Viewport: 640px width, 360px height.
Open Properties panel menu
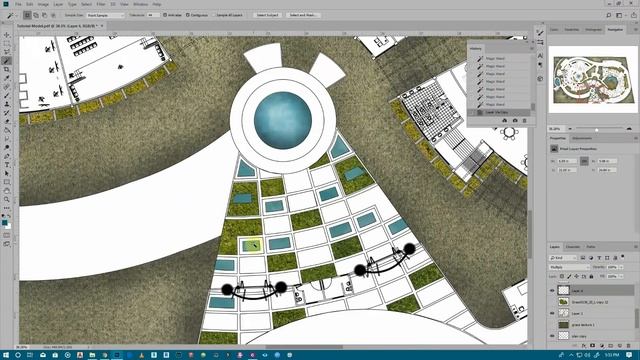click(636, 138)
